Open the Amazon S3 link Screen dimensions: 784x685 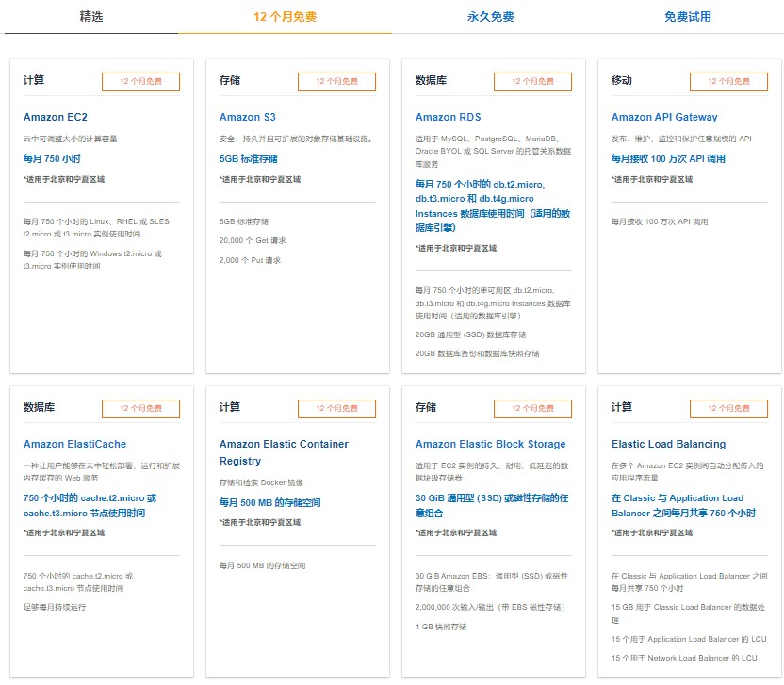click(x=248, y=117)
